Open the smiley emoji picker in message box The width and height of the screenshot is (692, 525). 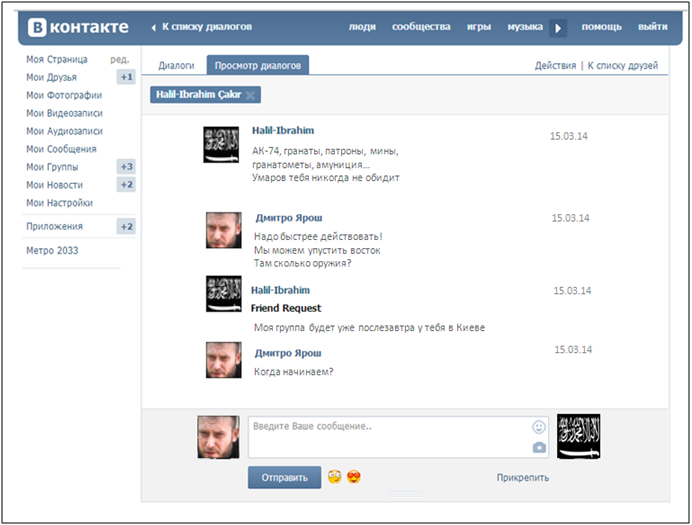(x=539, y=427)
